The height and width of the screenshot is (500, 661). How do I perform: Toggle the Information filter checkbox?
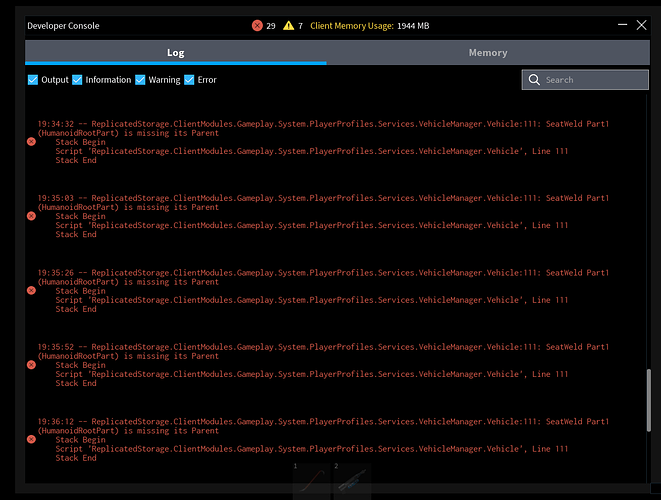pos(77,80)
